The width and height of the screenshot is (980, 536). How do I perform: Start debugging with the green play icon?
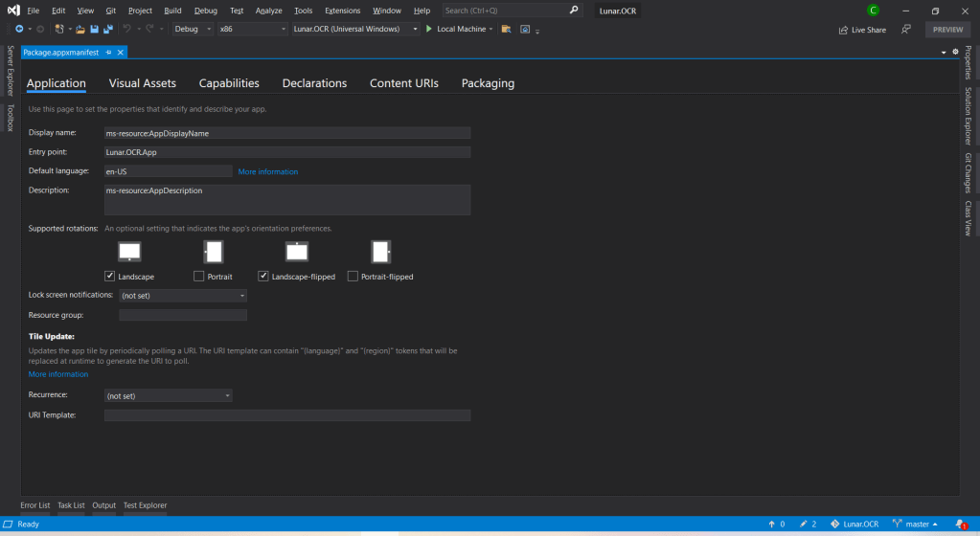tap(428, 29)
